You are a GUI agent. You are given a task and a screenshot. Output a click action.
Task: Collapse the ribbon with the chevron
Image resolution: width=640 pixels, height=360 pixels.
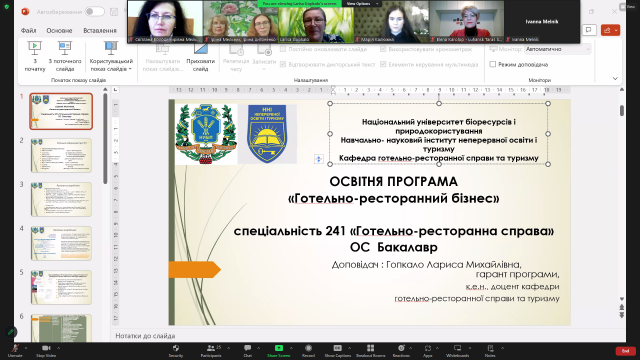615,78
